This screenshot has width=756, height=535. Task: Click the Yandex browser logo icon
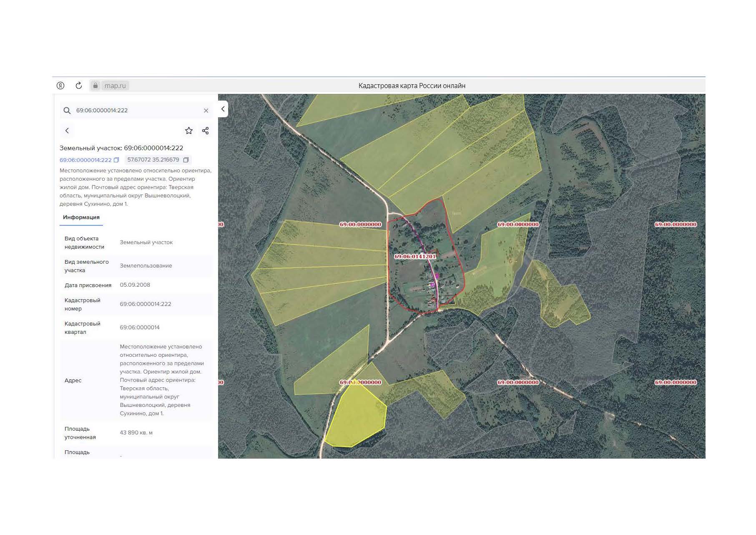(x=60, y=86)
